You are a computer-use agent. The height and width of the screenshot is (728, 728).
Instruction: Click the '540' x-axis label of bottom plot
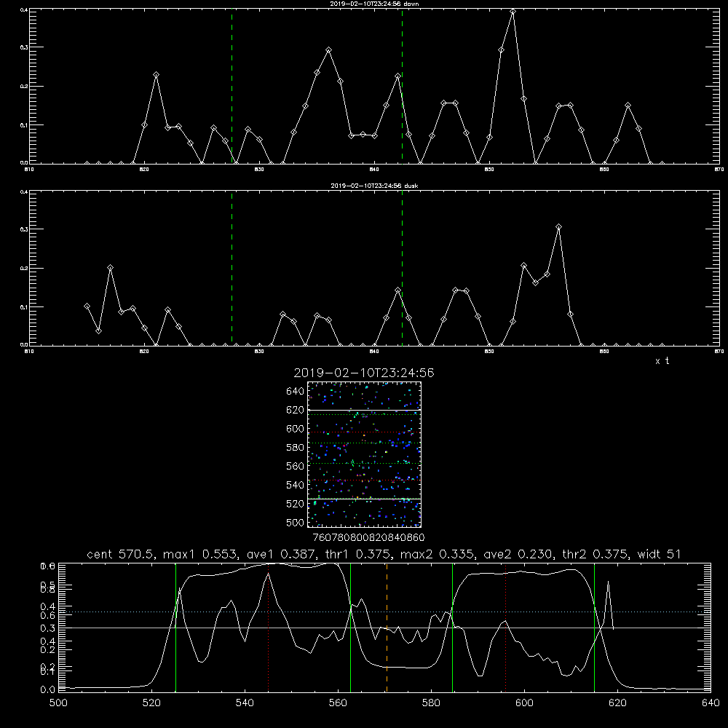coord(245,703)
